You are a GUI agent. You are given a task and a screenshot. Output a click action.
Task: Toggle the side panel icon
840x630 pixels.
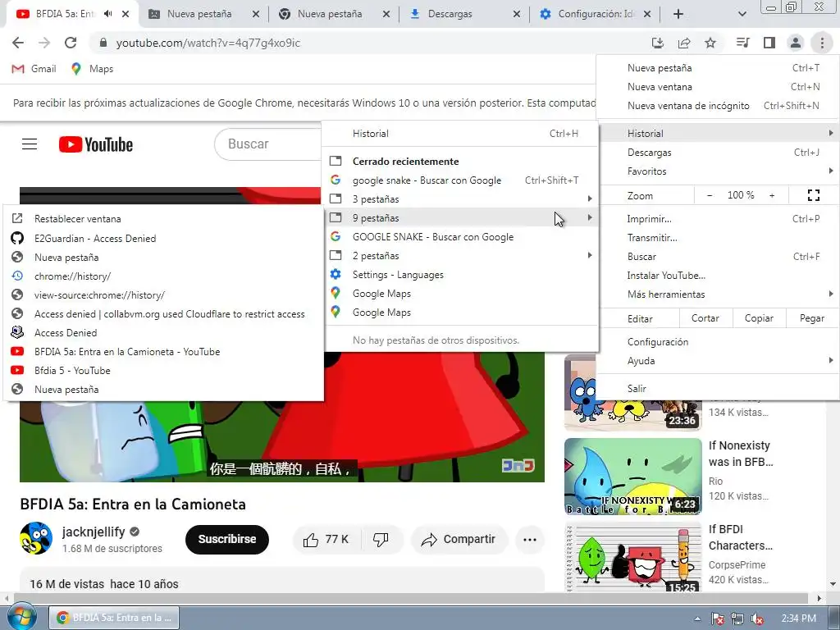[x=769, y=43]
